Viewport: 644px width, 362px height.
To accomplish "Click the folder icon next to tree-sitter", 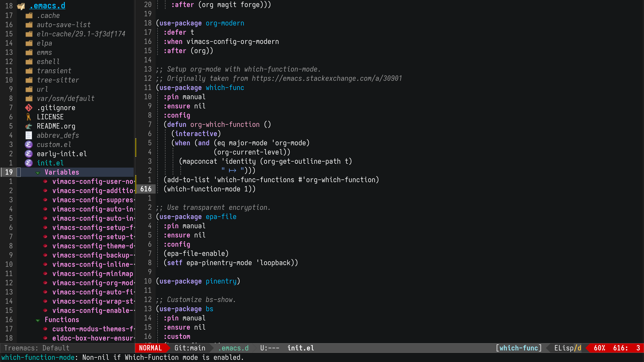I will pyautogui.click(x=29, y=80).
